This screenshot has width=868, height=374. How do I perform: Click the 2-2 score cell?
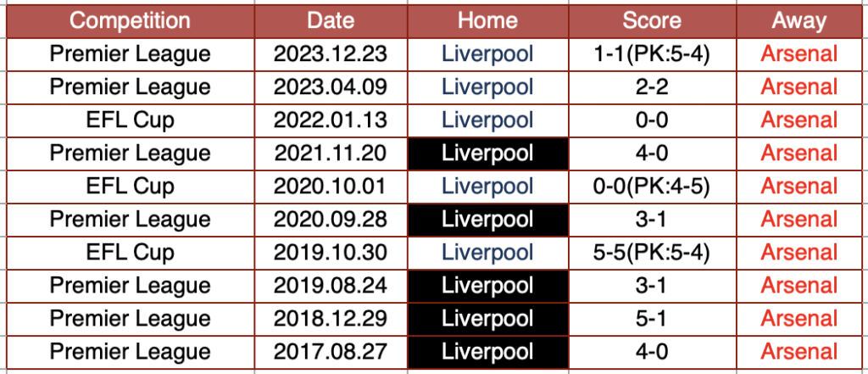652,87
